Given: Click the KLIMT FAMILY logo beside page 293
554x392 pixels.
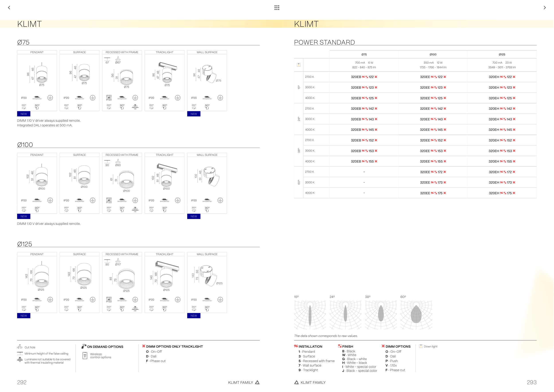Looking at the screenshot, I should pyautogui.click(x=296, y=382).
